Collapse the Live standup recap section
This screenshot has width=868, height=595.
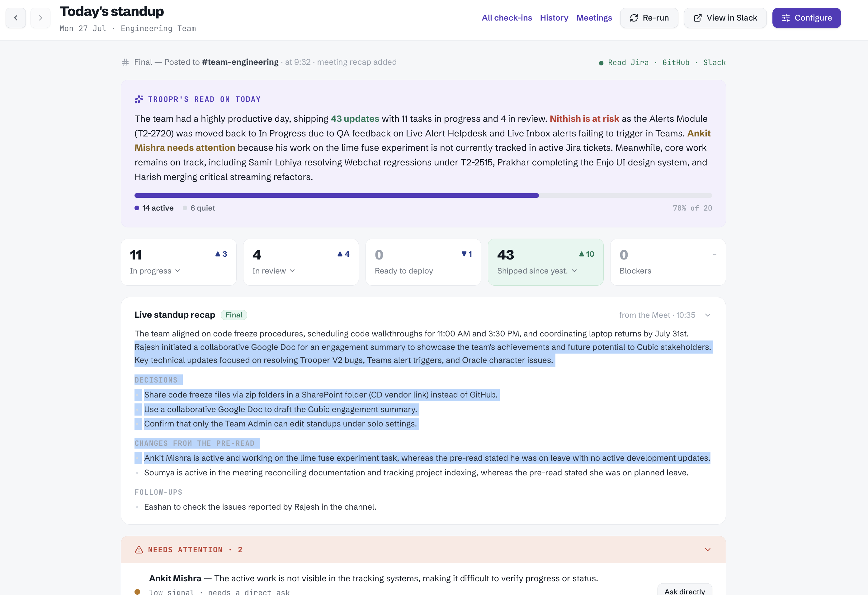point(707,315)
